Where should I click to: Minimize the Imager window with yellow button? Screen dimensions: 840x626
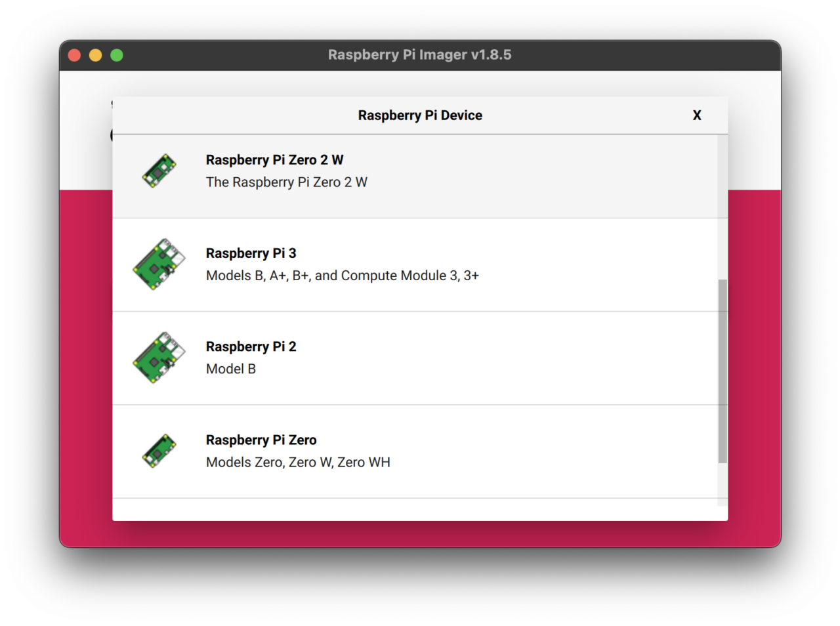pos(96,55)
